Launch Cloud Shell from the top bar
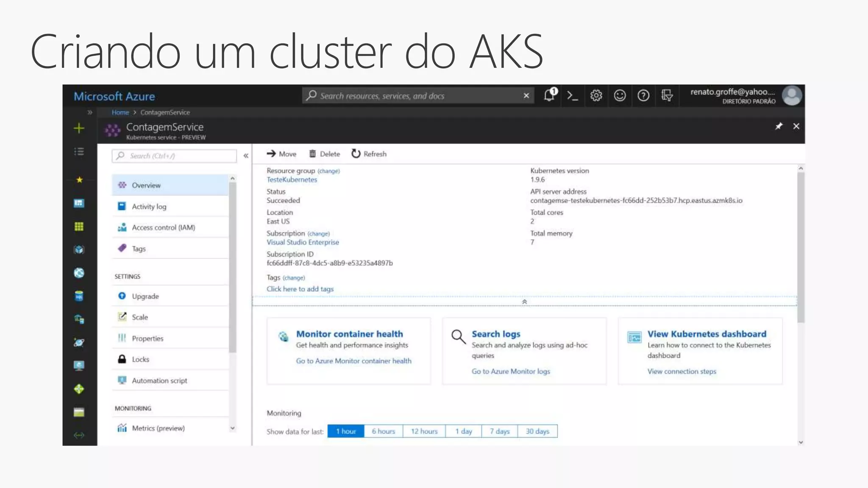This screenshot has width=868, height=488. tap(573, 96)
